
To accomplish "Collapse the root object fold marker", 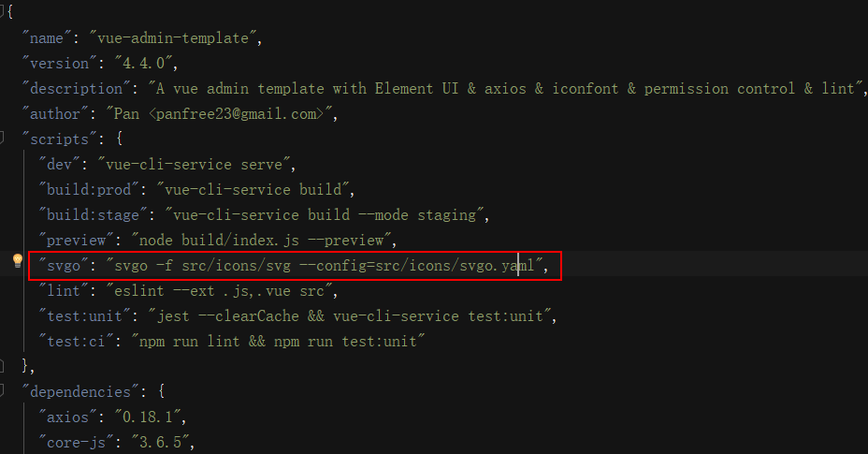I will pyautogui.click(x=3, y=13).
